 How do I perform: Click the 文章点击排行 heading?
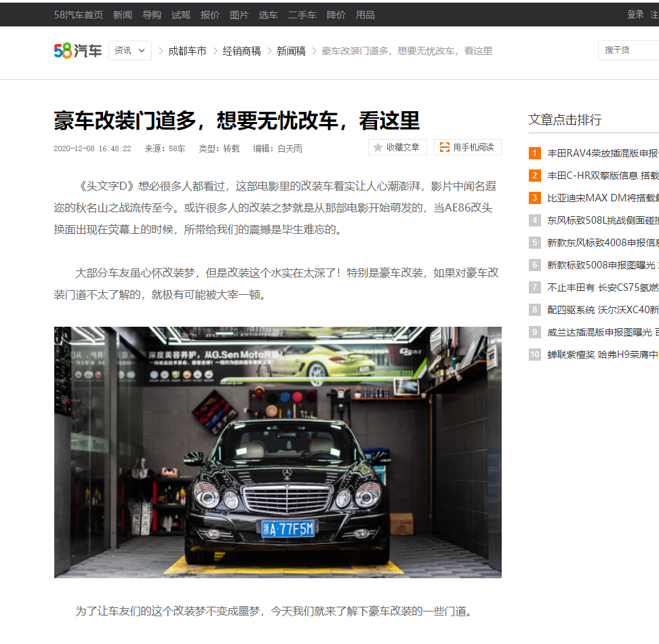point(565,120)
